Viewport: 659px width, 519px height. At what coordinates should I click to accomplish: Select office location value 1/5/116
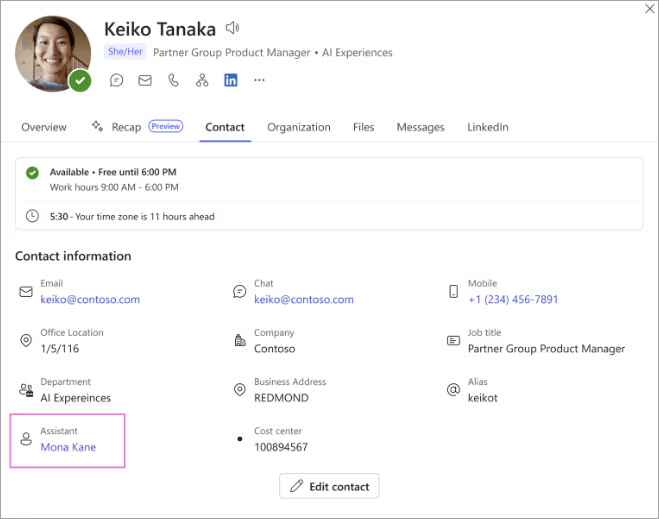60,348
